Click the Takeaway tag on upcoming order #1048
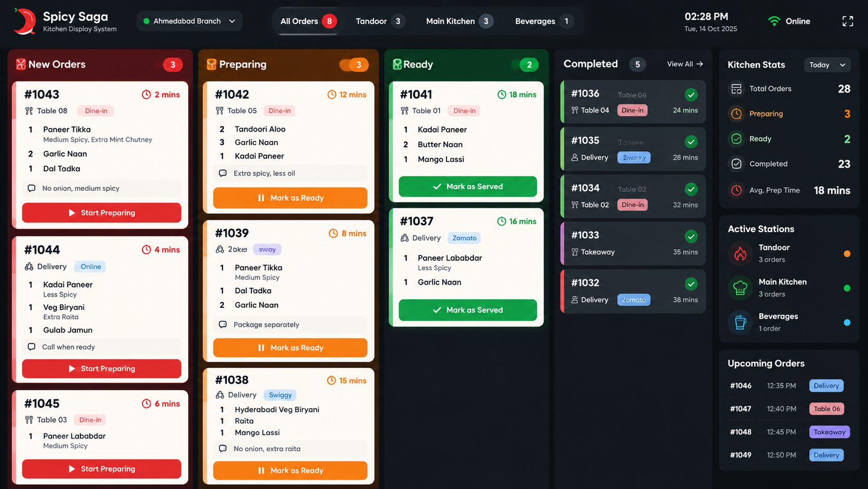This screenshot has height=489, width=868. click(x=829, y=432)
